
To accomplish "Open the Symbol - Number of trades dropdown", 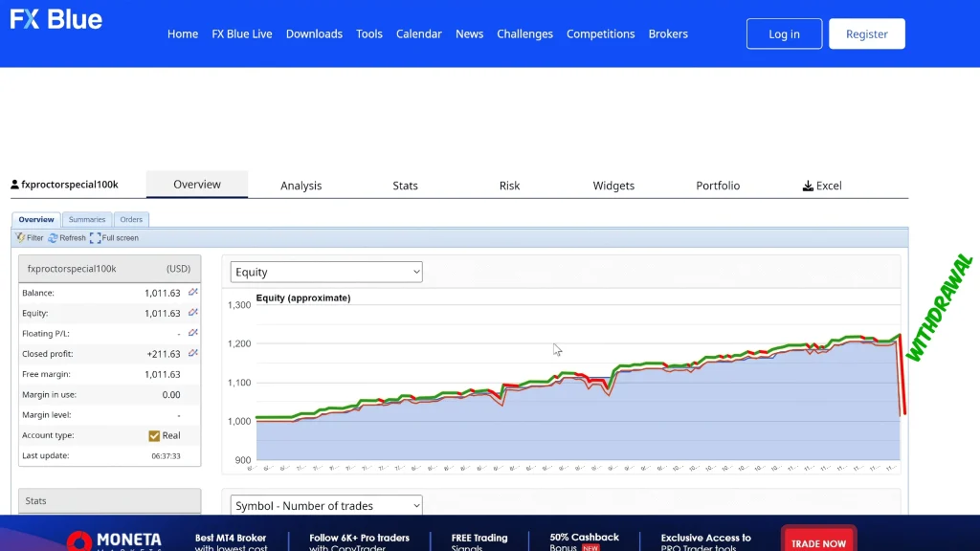I will (326, 505).
